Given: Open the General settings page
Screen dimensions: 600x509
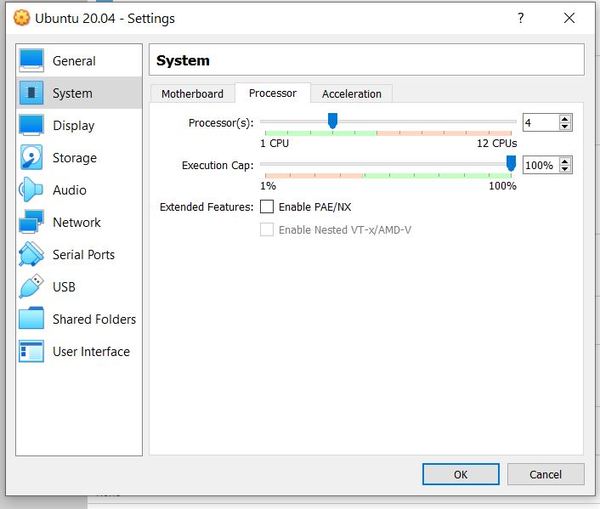Looking at the screenshot, I should (x=79, y=60).
